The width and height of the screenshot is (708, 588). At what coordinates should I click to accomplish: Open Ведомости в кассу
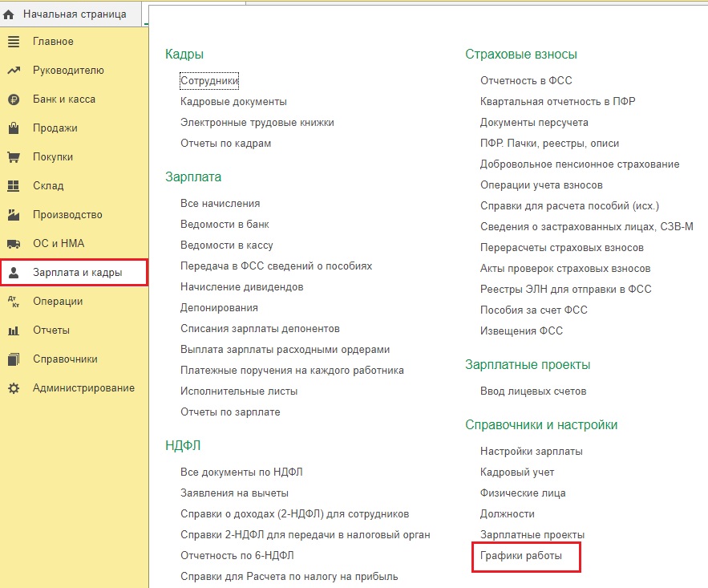coord(227,245)
